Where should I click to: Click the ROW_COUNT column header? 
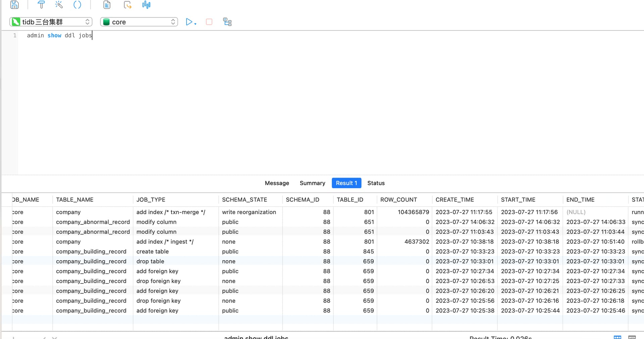(x=404, y=200)
